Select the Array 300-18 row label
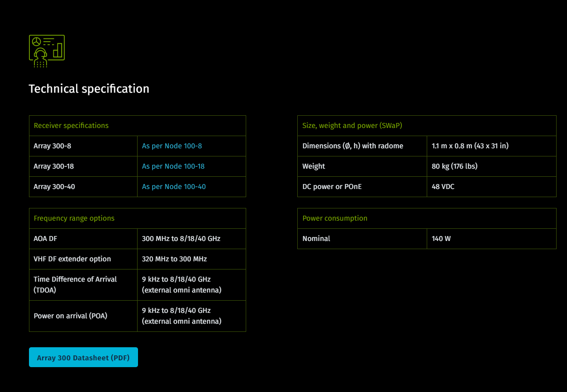The width and height of the screenshot is (567, 392). (x=54, y=166)
